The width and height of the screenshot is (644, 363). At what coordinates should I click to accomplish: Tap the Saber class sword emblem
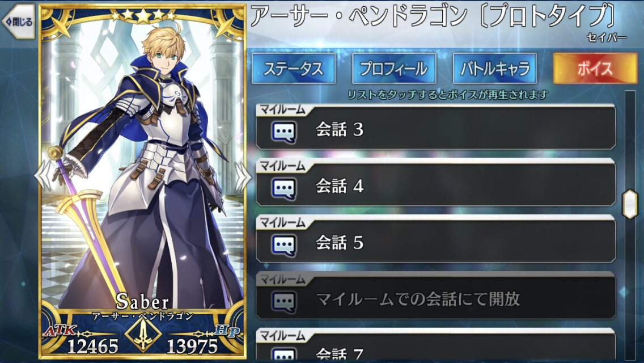point(143,334)
